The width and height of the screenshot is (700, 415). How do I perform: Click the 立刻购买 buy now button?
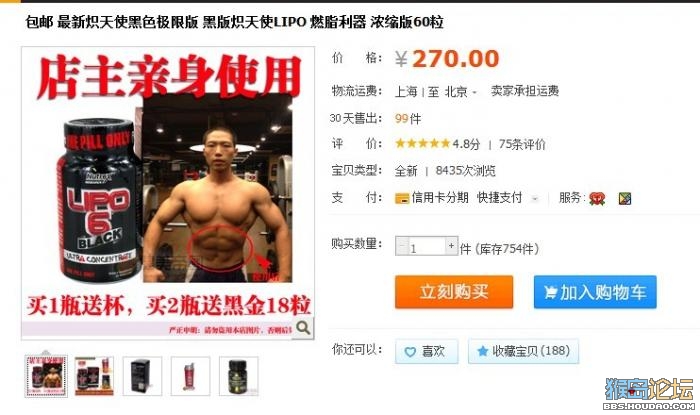(454, 292)
